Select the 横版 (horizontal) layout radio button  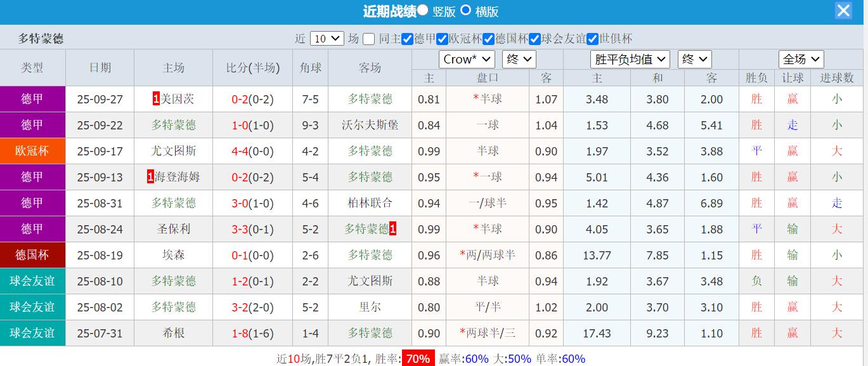coord(467,11)
